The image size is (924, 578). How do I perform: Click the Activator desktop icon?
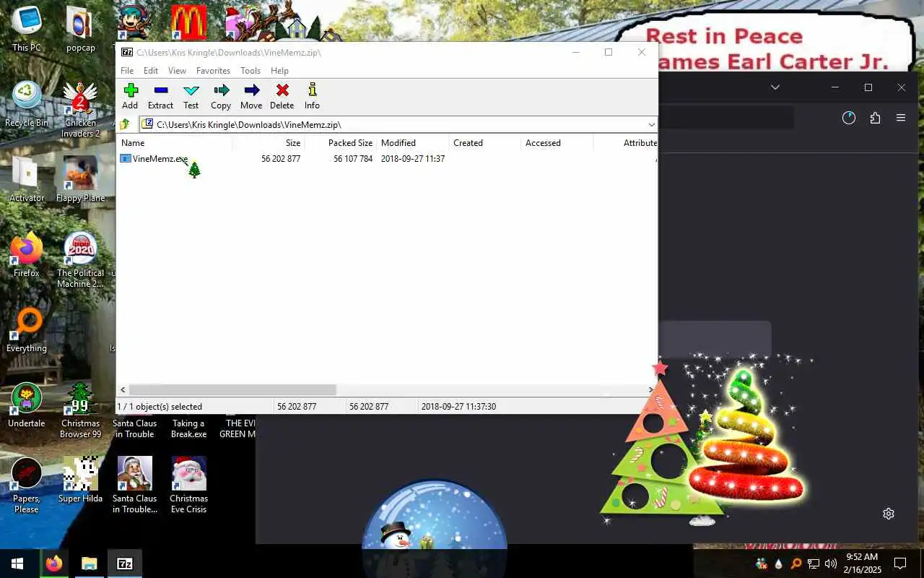coord(27,180)
